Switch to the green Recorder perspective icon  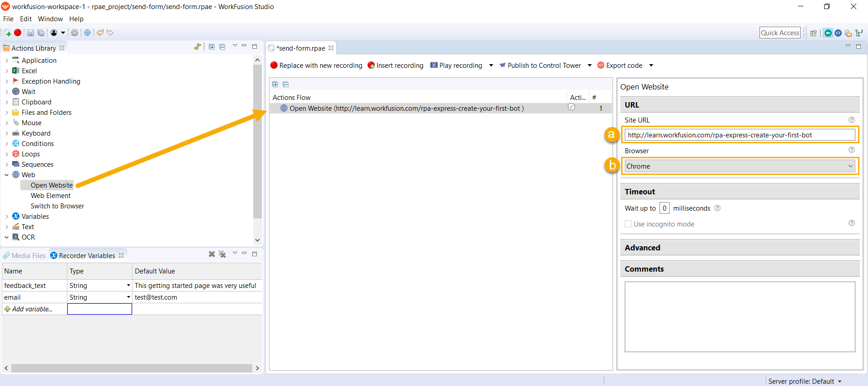point(828,33)
